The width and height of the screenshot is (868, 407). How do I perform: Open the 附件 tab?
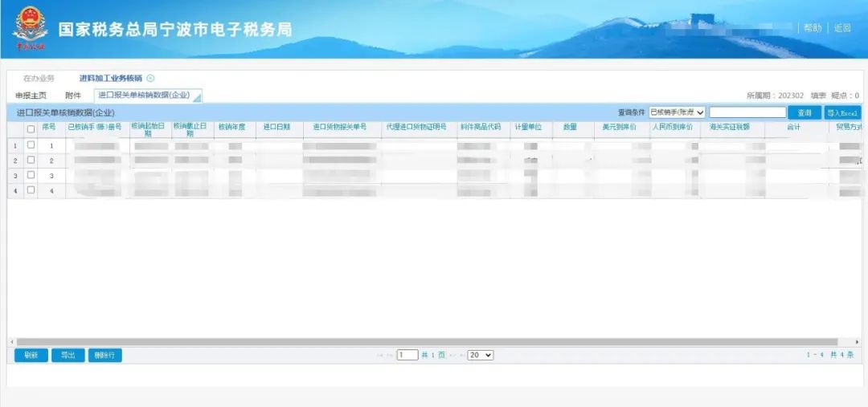click(x=73, y=95)
